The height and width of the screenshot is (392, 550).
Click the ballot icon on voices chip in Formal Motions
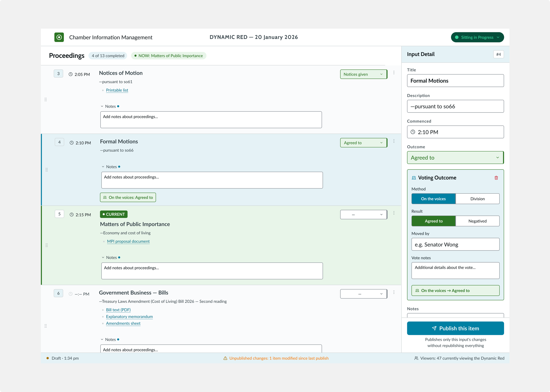coord(105,198)
